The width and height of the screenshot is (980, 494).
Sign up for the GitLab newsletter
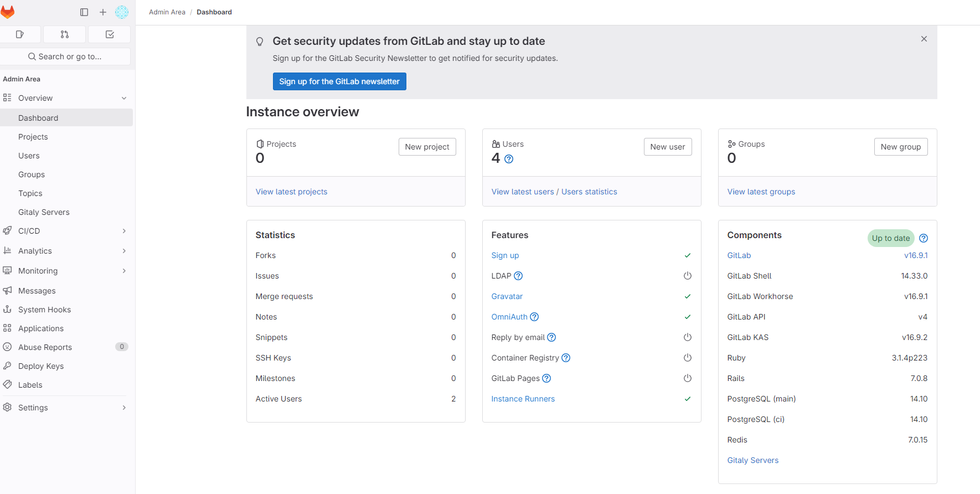click(339, 81)
